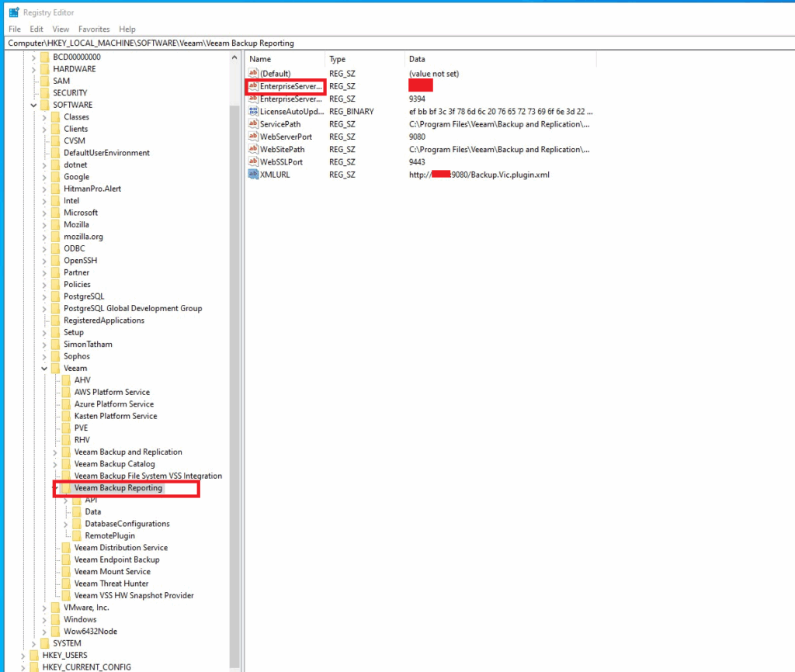Click the Veeam Backup Catalog folder icon
Image resolution: width=795 pixels, height=672 pixels.
66,464
